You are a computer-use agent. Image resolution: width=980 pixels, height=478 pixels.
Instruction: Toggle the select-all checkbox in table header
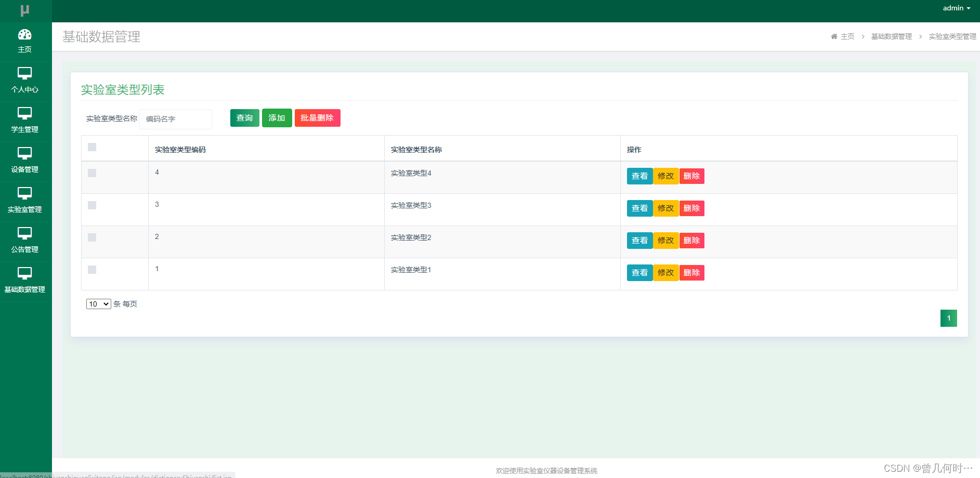tap(92, 147)
